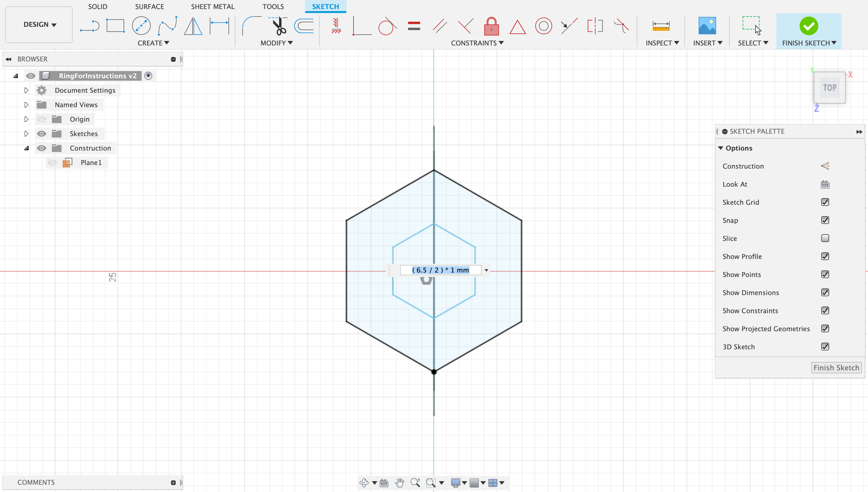This screenshot has width=868, height=492.
Task: Select the Sketch Dimension tool
Action: pyautogui.click(x=219, y=26)
